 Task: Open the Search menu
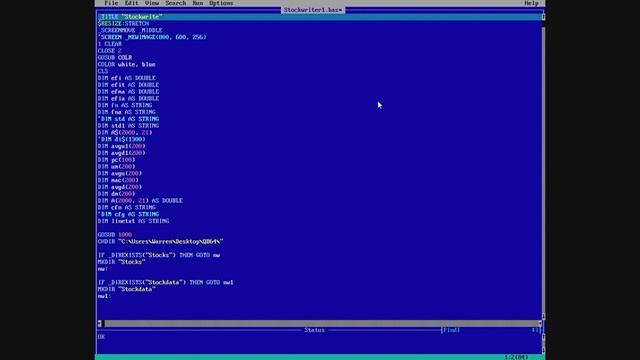176,3
